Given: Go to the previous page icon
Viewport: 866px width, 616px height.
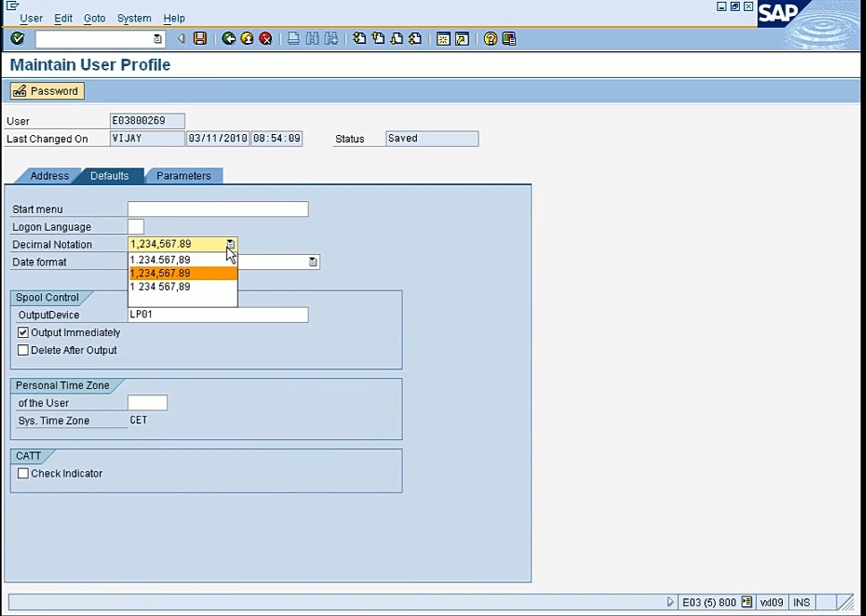Looking at the screenshot, I should point(378,38).
